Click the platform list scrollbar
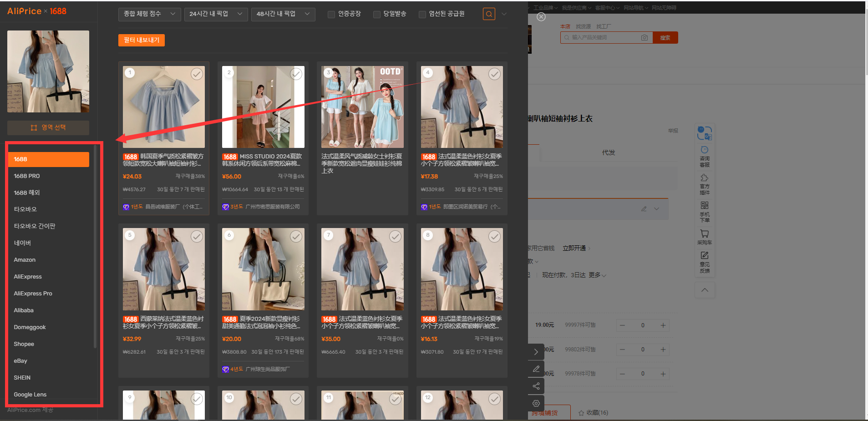Viewport: 868px width, 421px height. tap(95, 246)
